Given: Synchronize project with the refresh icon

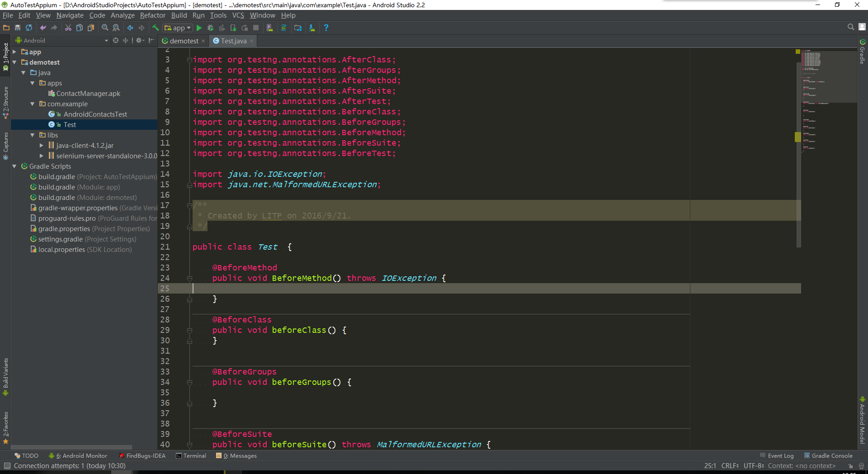Looking at the screenshot, I should tap(29, 28).
